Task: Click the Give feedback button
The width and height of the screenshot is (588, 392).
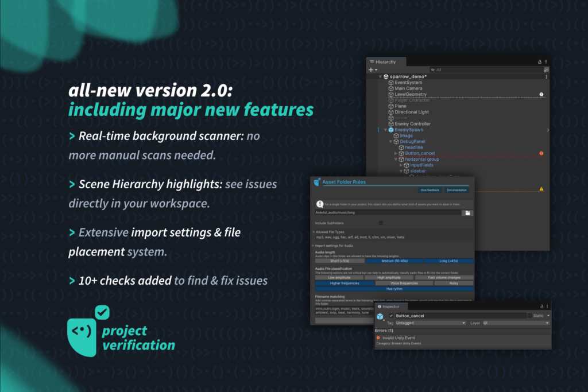Action: (x=430, y=190)
